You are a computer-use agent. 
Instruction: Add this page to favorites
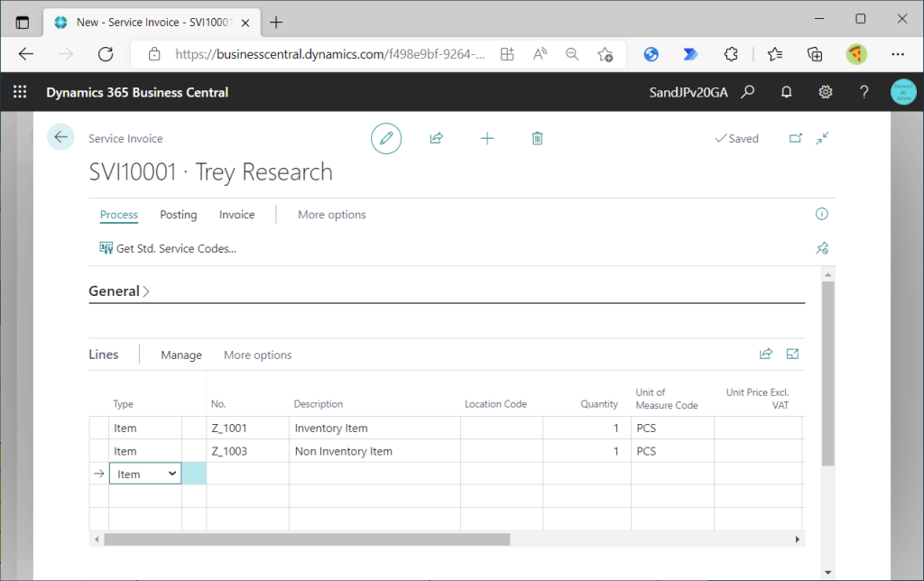[x=605, y=54]
